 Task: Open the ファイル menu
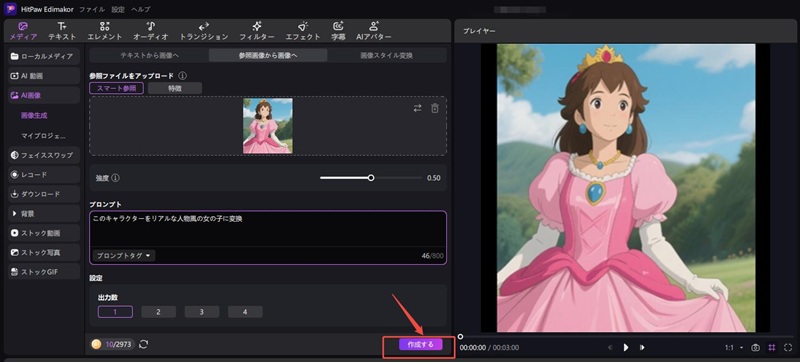tap(92, 10)
